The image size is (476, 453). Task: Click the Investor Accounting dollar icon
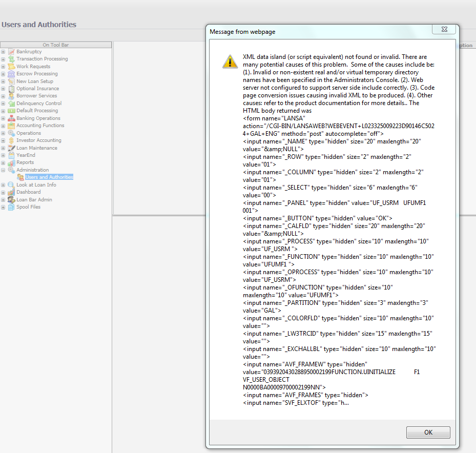11,140
